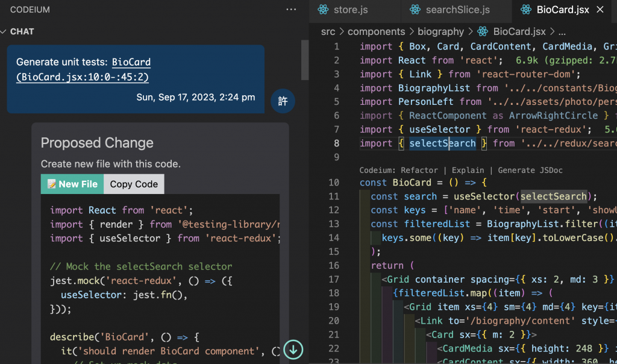Click the Generate JSDoc code lens
The width and height of the screenshot is (617, 364).
click(530, 171)
